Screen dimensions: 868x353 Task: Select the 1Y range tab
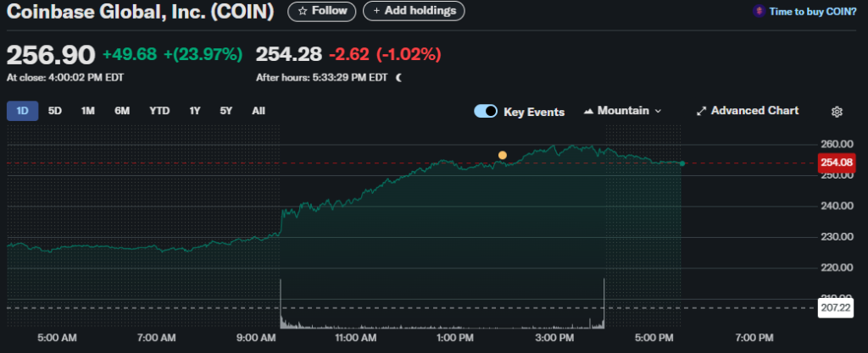(195, 111)
